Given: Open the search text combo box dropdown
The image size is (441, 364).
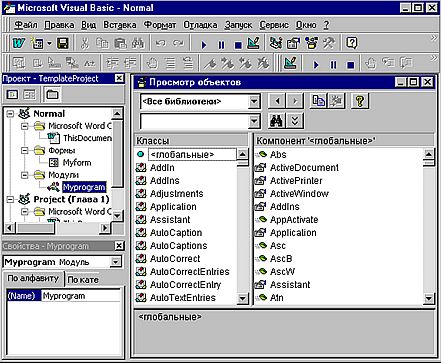Looking at the screenshot, I should point(254,121).
